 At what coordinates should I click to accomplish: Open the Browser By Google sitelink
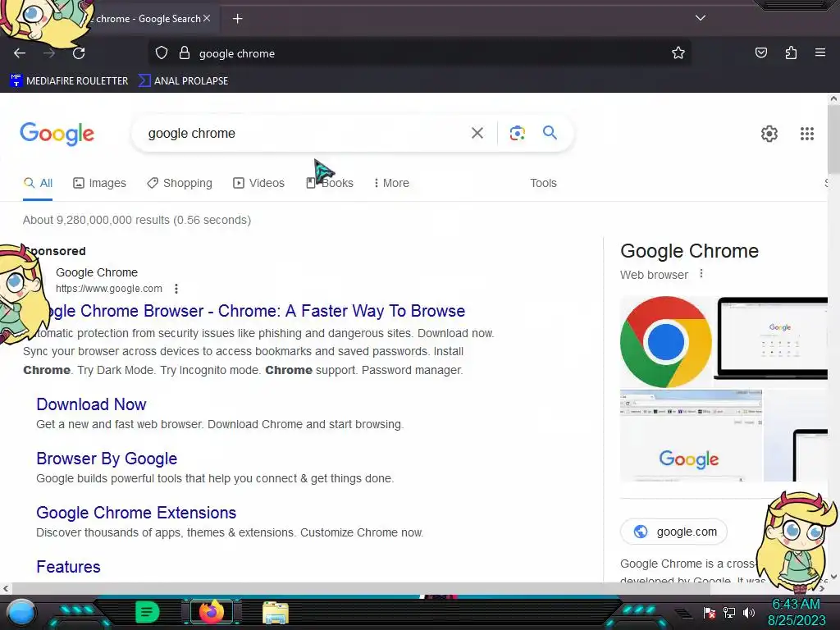(107, 459)
